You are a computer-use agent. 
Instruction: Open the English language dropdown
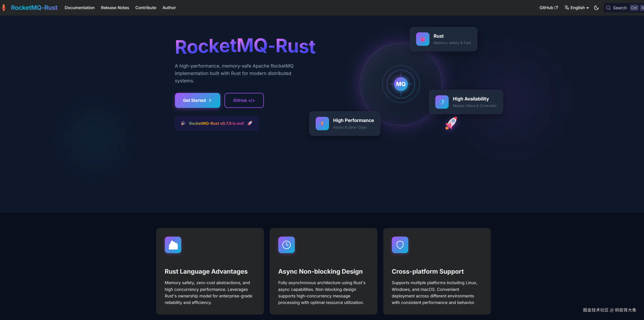click(577, 8)
